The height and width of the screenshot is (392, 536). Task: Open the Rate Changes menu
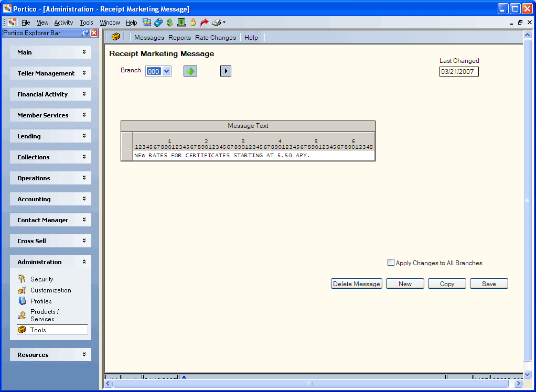coord(216,38)
